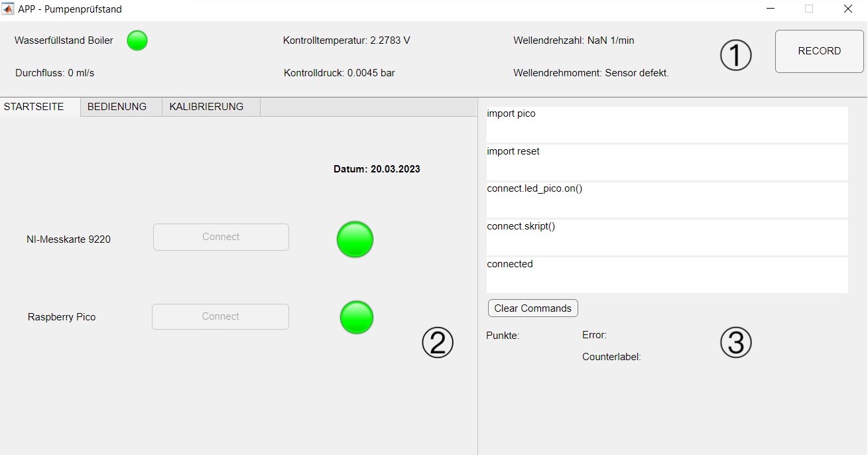This screenshot has width=868, height=455.
Task: Click Connect button for Raspberry Pico
Action: click(220, 316)
